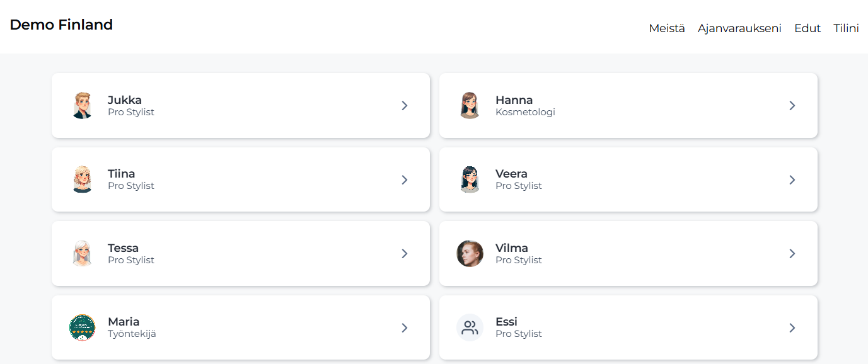This screenshot has height=364, width=868.
Task: Open the Meistä menu item
Action: [x=667, y=28]
